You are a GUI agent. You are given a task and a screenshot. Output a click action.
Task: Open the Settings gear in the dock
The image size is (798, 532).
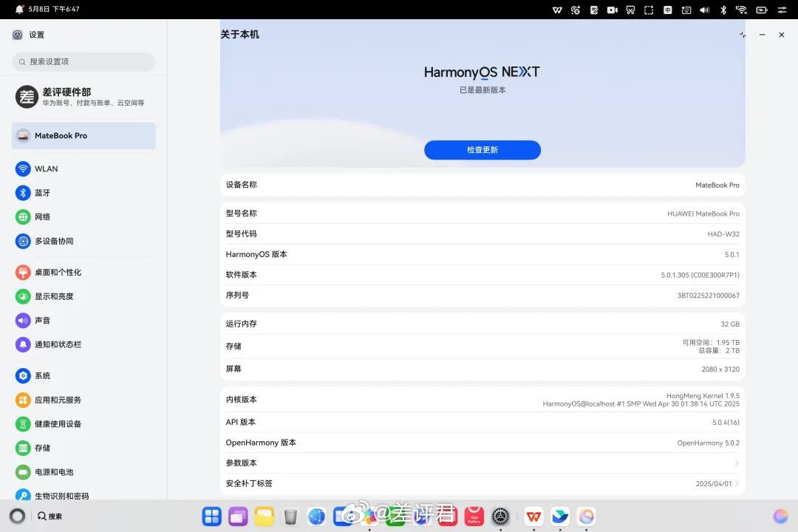click(501, 516)
